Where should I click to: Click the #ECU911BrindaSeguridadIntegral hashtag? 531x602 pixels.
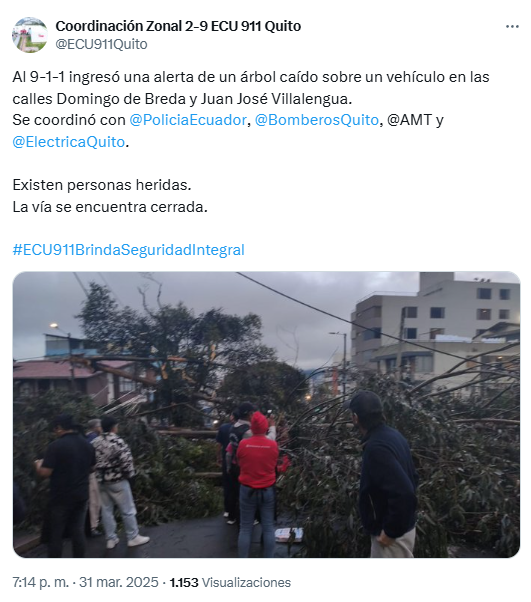coord(129,250)
